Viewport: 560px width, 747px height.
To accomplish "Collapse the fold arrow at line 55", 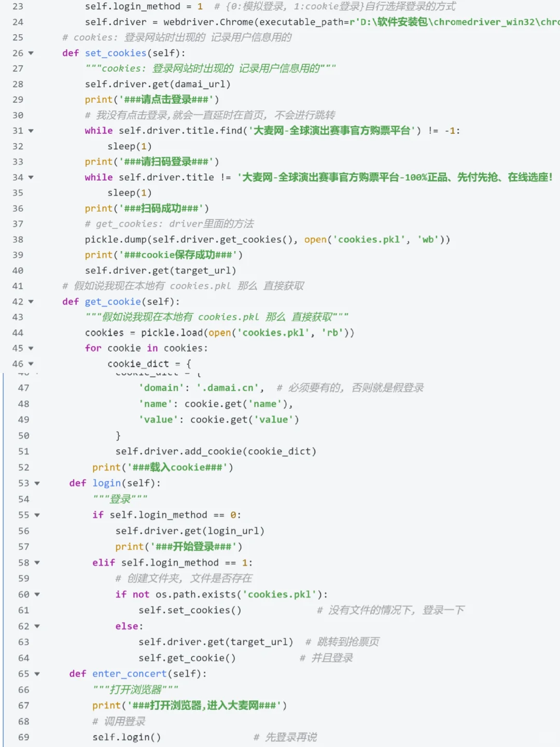I will click(x=37, y=515).
